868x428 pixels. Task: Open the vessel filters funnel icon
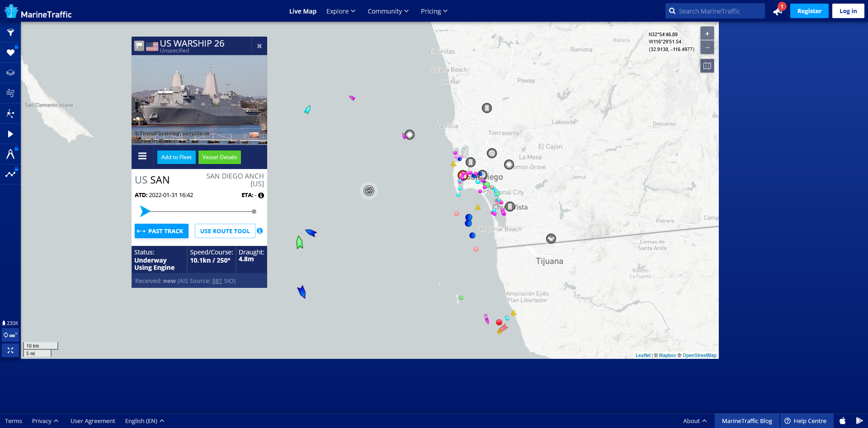coord(10,33)
